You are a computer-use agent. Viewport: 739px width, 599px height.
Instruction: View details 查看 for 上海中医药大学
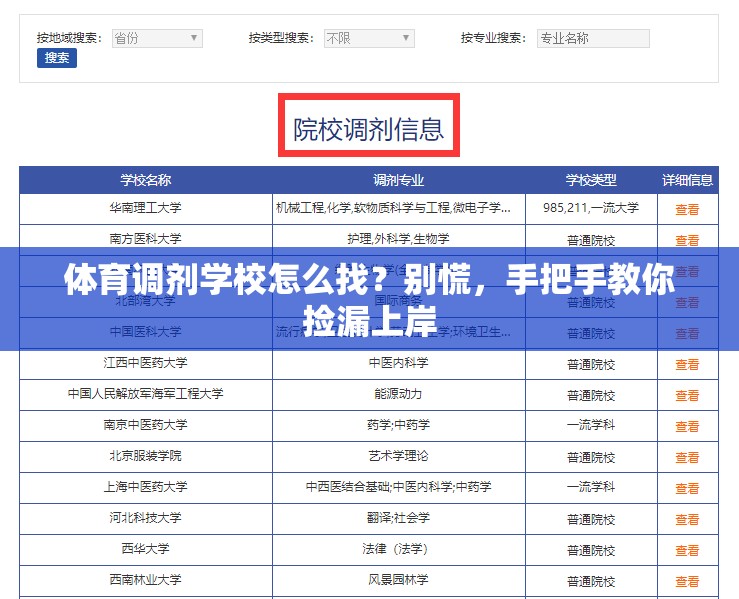point(687,488)
